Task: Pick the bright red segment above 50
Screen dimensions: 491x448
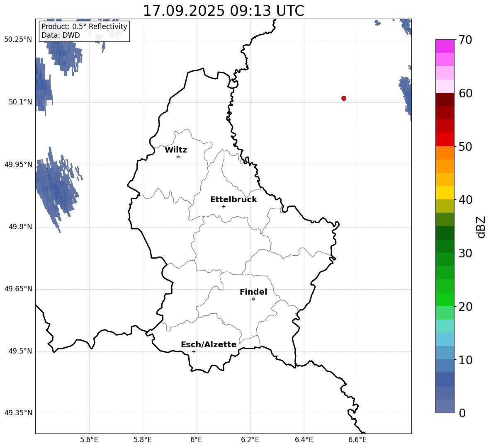Action: tap(445, 140)
